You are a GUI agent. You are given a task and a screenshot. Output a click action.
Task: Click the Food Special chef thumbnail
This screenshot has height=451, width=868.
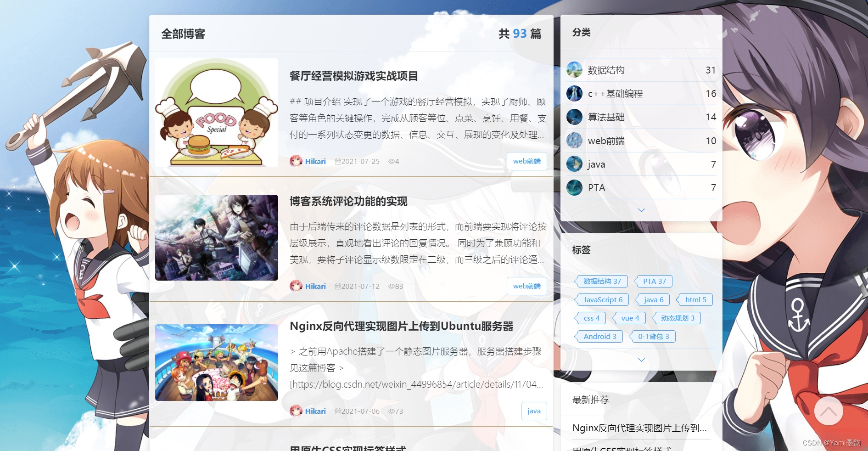(x=217, y=113)
